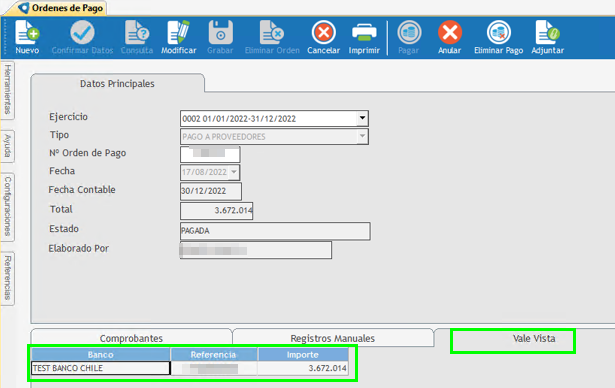This screenshot has width=615, height=388.
Task: Click the 3.672.014 importe cell
Action: 303,368
